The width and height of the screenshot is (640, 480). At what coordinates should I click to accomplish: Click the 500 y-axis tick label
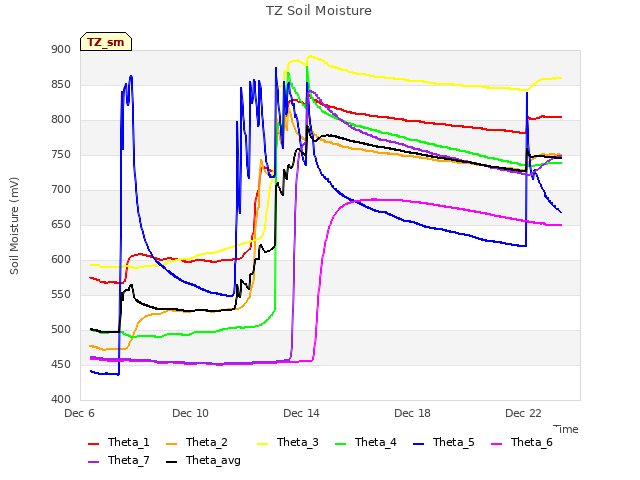pyautogui.click(x=61, y=330)
